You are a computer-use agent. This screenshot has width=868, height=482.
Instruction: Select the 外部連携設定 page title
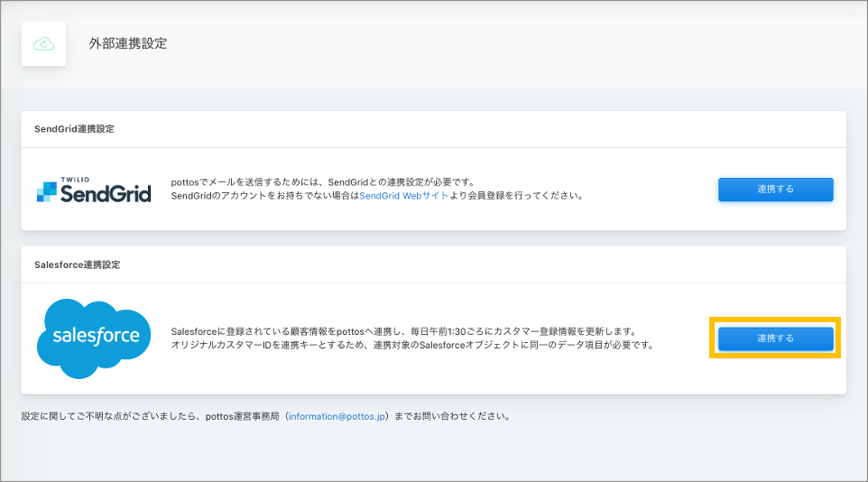pos(128,43)
